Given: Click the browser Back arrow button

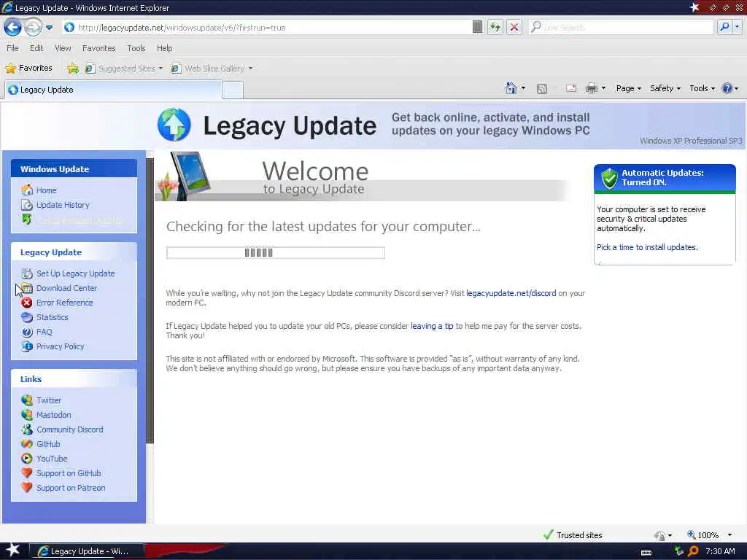Looking at the screenshot, I should click(x=13, y=27).
